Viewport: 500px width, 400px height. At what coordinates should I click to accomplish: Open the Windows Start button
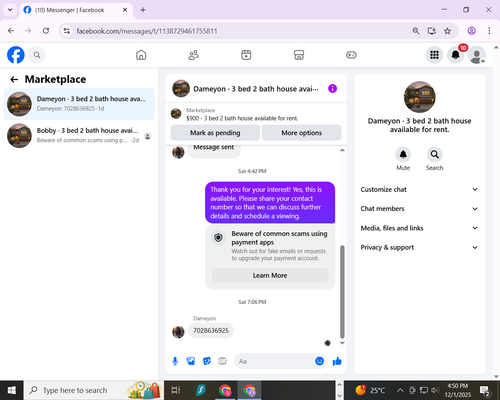tap(12, 390)
